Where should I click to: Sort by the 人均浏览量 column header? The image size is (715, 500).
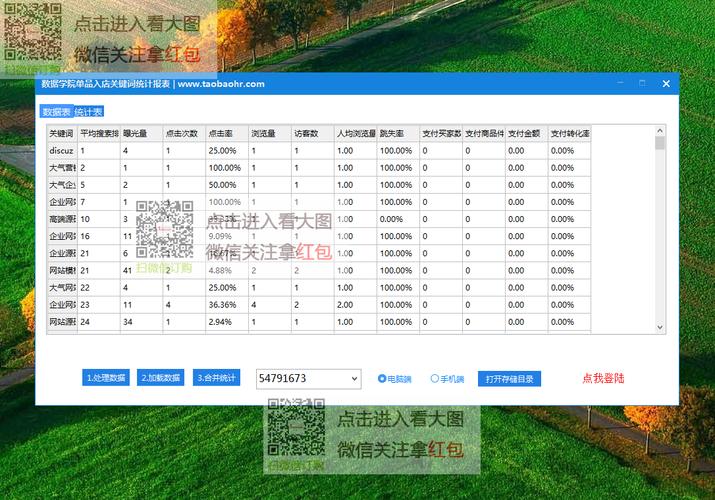[x=356, y=134]
